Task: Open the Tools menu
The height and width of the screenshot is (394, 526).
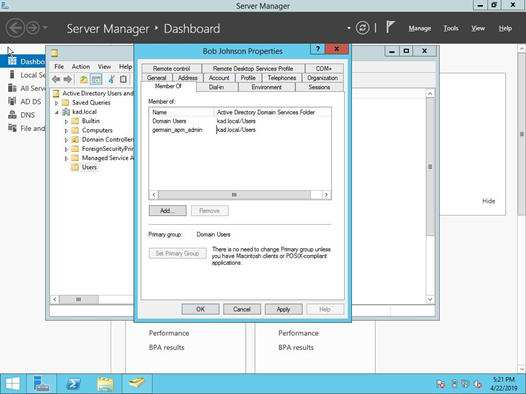Action: [x=451, y=29]
